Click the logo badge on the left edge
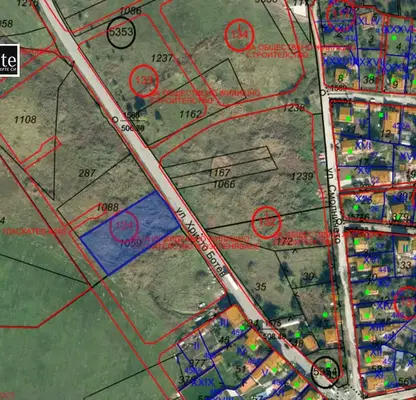Screen dimensions: 416x400 [x=9, y=61]
